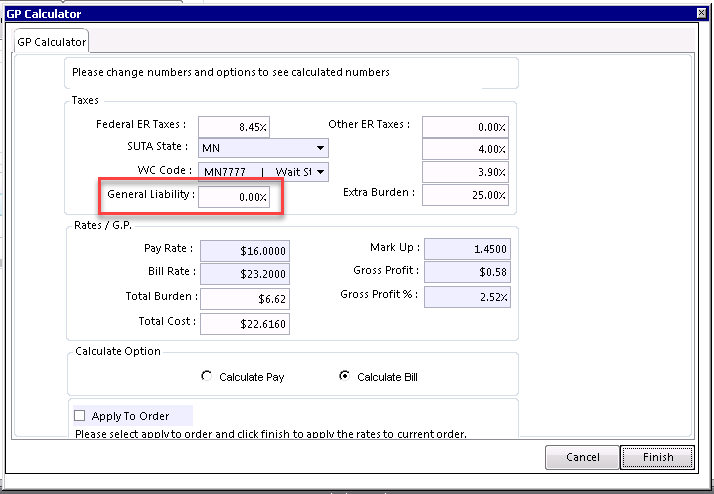
Task: Click the Bill Rate field
Action: pyautogui.click(x=244, y=273)
